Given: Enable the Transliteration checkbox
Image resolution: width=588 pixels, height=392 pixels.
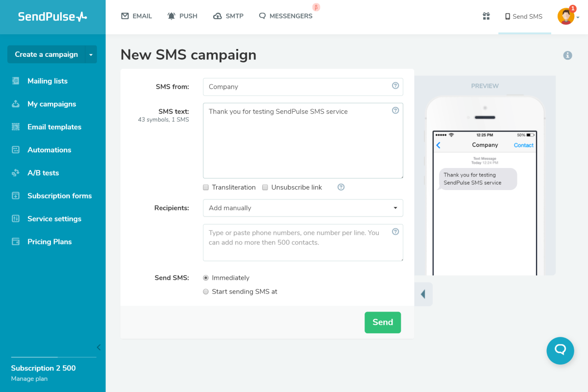Looking at the screenshot, I should tap(206, 187).
